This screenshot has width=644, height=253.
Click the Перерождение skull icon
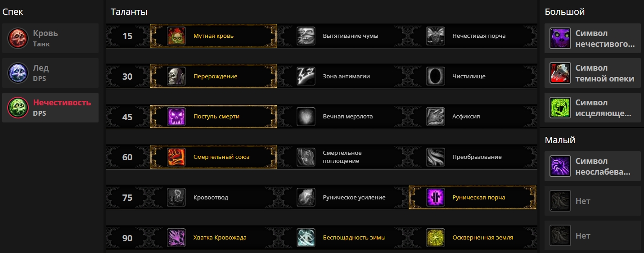pos(176,77)
